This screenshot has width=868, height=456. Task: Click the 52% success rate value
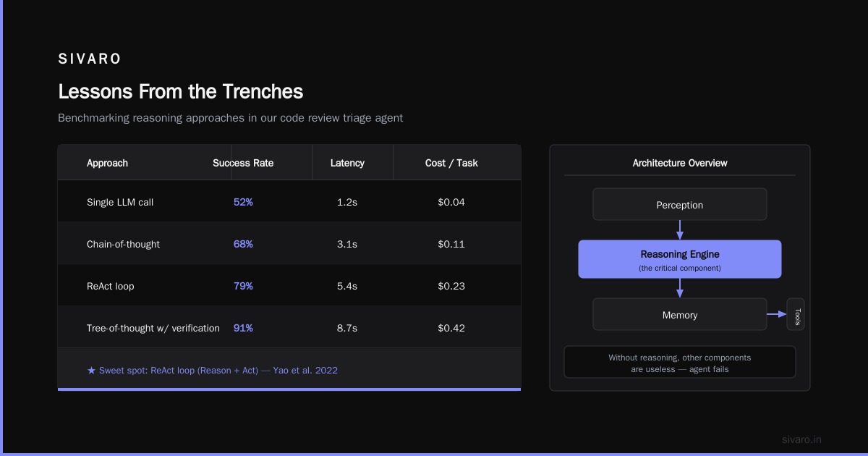[243, 202]
